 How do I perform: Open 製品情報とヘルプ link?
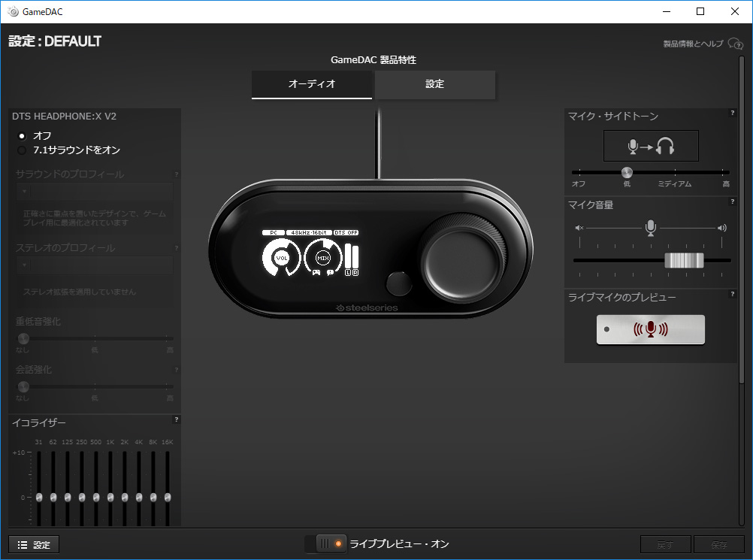tap(693, 44)
